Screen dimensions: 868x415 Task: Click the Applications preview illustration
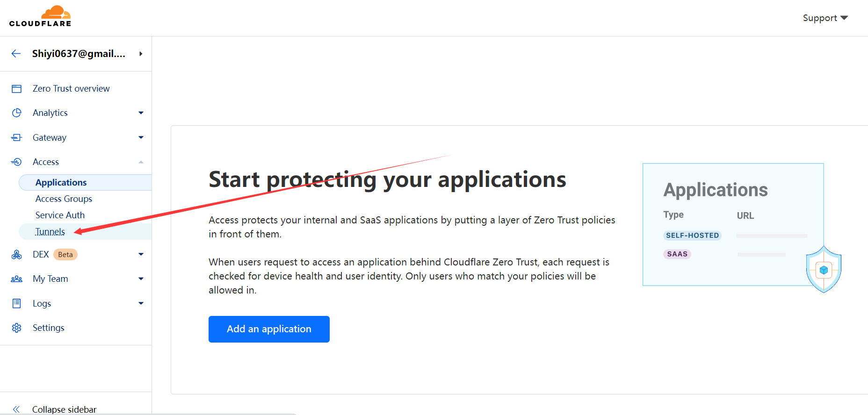(x=733, y=224)
